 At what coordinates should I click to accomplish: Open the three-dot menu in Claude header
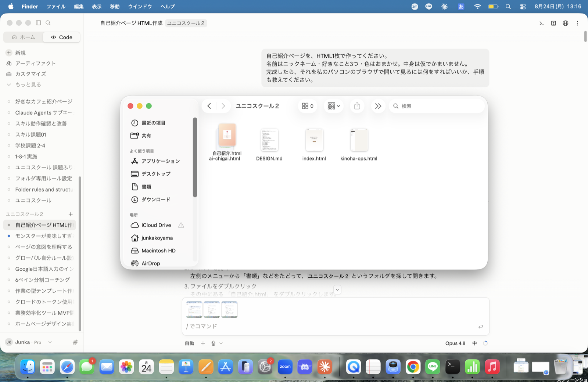[x=577, y=23]
